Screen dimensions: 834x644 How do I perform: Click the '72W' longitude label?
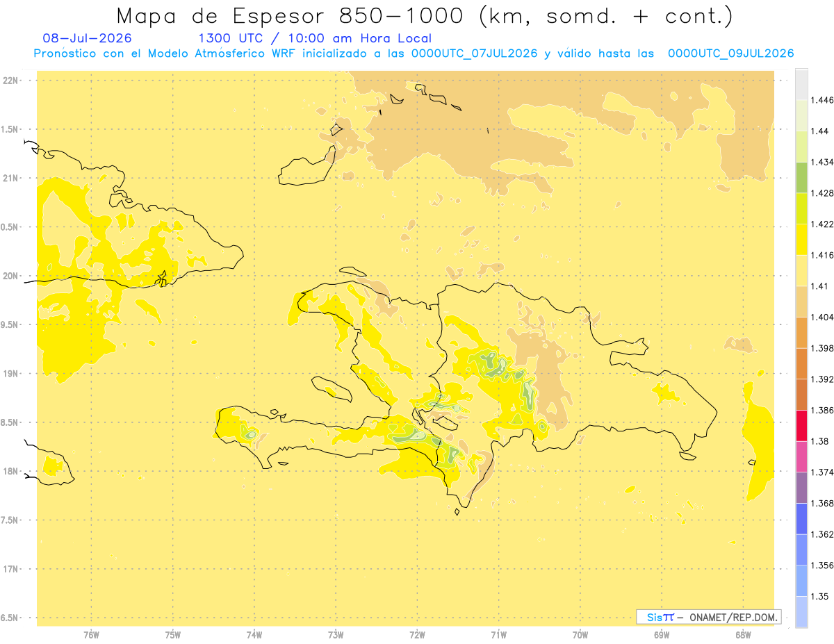pos(417,634)
